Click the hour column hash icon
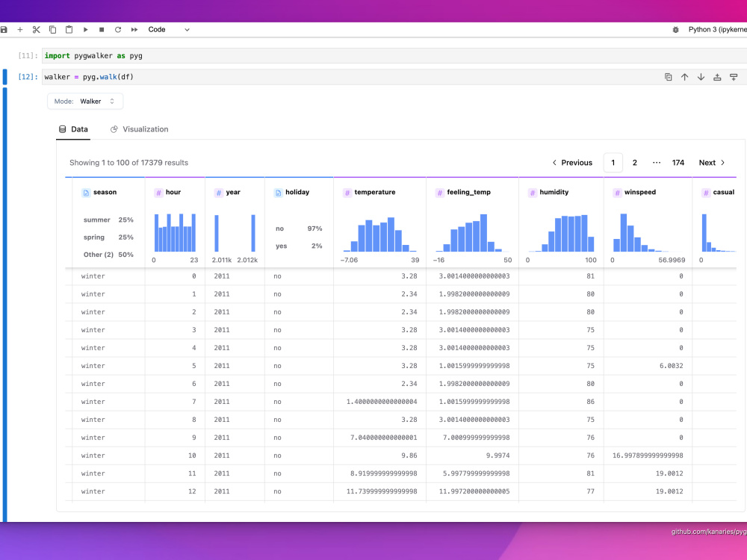 point(158,193)
